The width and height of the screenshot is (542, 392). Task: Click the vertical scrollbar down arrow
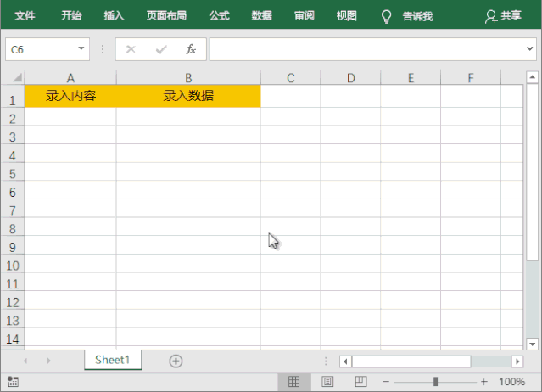click(x=533, y=344)
